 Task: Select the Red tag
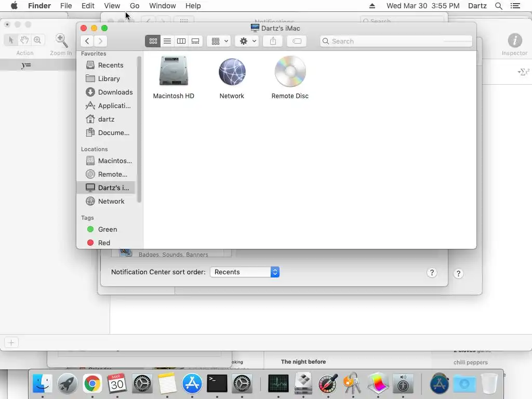pyautogui.click(x=105, y=243)
